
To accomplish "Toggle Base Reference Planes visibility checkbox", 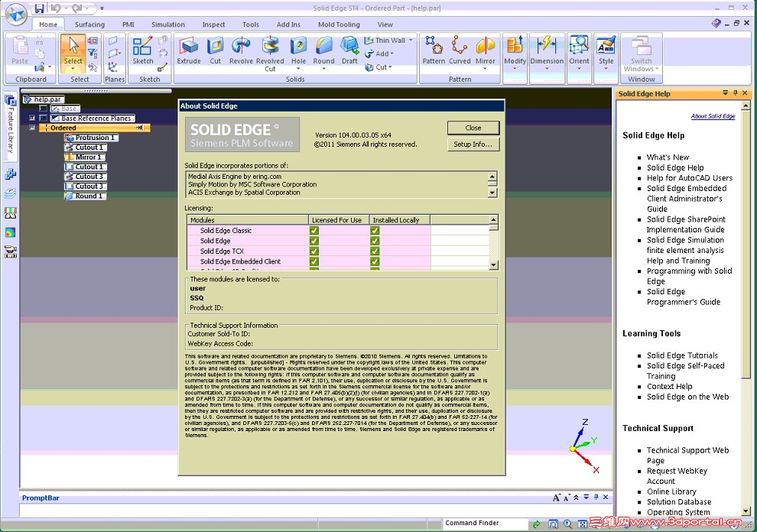I will point(43,118).
